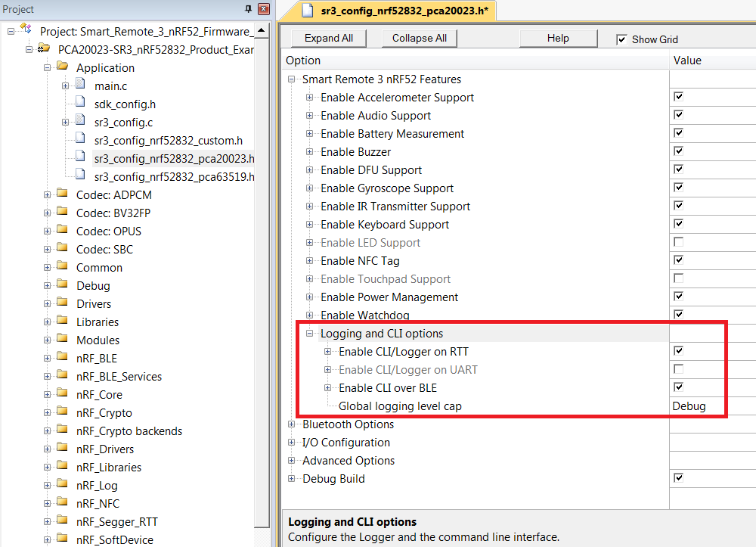Click the sr3_config_nrf52832_pca63519.h file icon

pos(81,176)
